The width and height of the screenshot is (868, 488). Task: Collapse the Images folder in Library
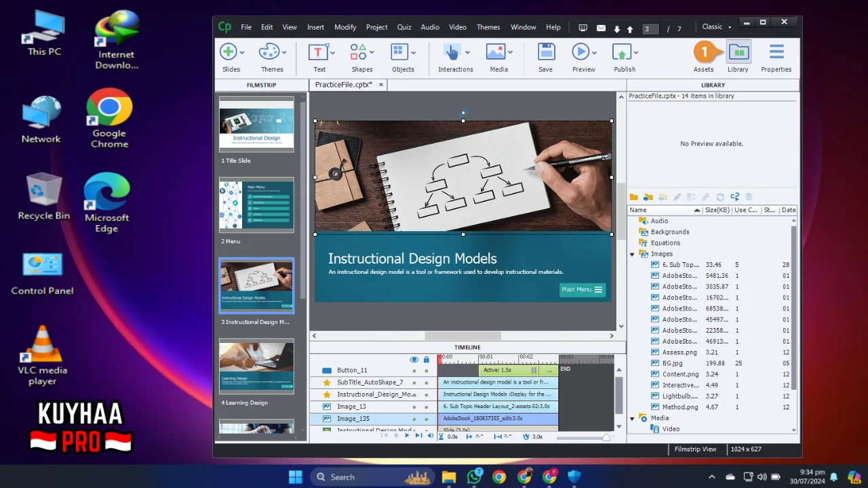click(x=633, y=254)
